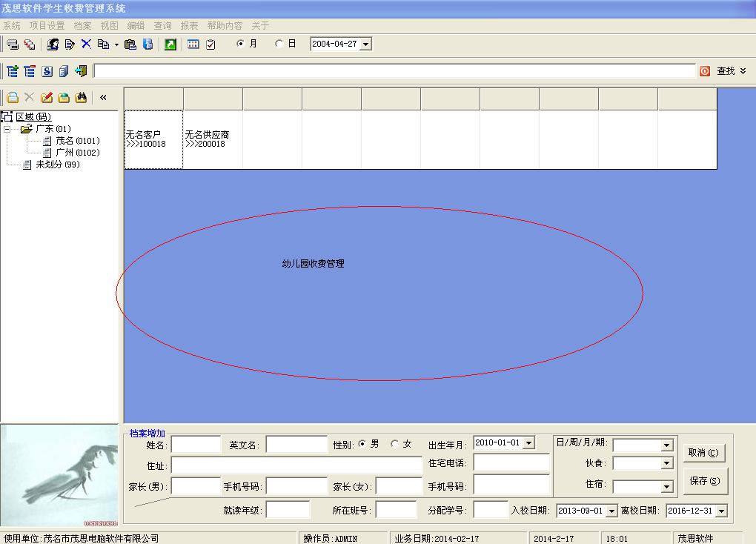Click the new folder document icon in tree toolbar
This screenshot has width=756, height=544.
click(x=13, y=97)
